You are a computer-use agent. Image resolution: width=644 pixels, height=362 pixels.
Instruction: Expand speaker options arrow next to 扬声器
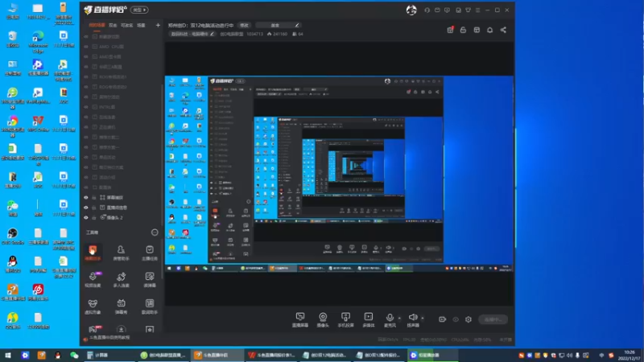tap(423, 318)
